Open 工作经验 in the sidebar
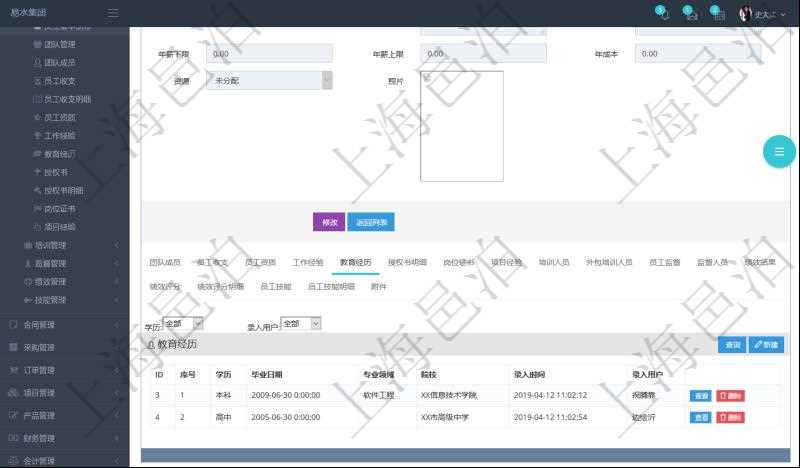This screenshot has height=468, width=800. point(59,136)
